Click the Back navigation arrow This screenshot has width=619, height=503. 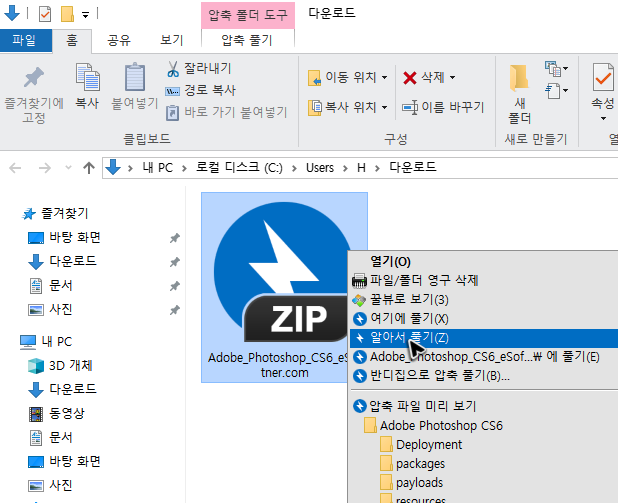15,168
